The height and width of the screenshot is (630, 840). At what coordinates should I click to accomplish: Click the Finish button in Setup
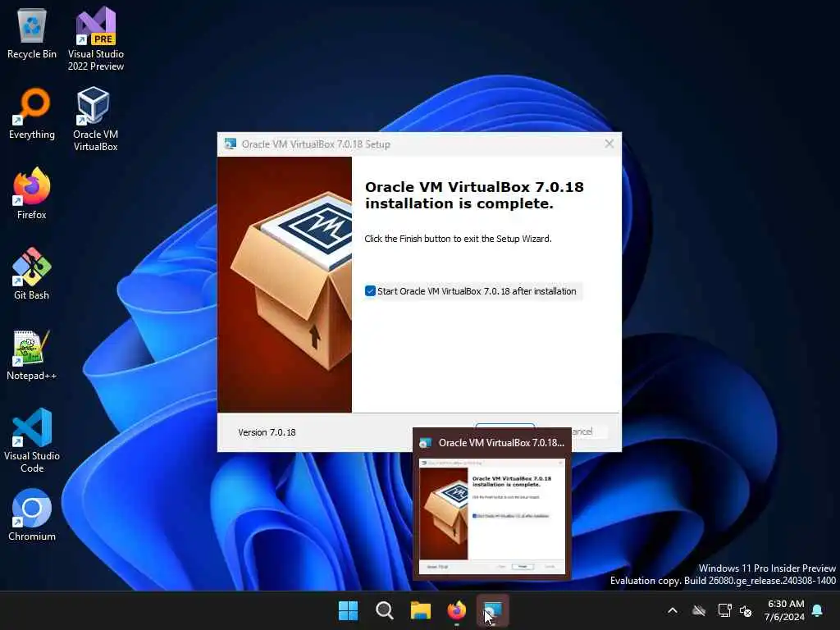504,426
